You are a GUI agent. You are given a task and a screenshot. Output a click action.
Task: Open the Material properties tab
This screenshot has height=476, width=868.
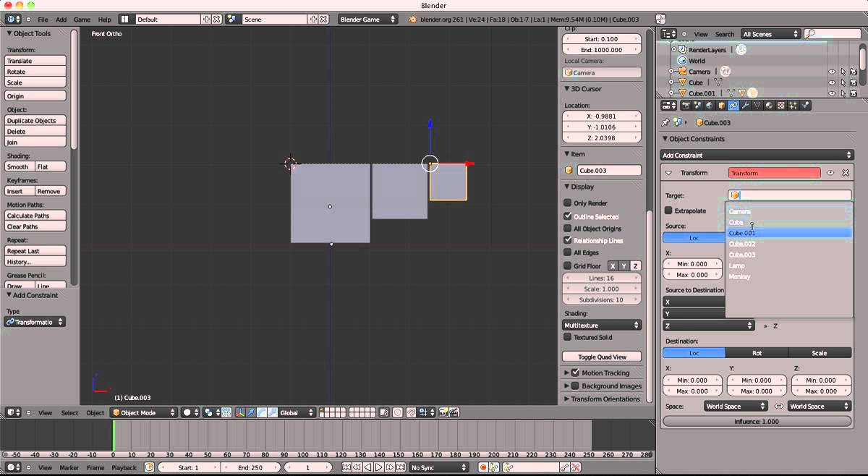pos(769,105)
